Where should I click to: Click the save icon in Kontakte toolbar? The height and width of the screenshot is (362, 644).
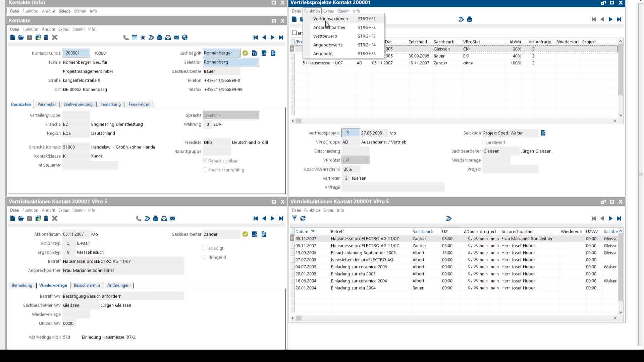(x=30, y=38)
